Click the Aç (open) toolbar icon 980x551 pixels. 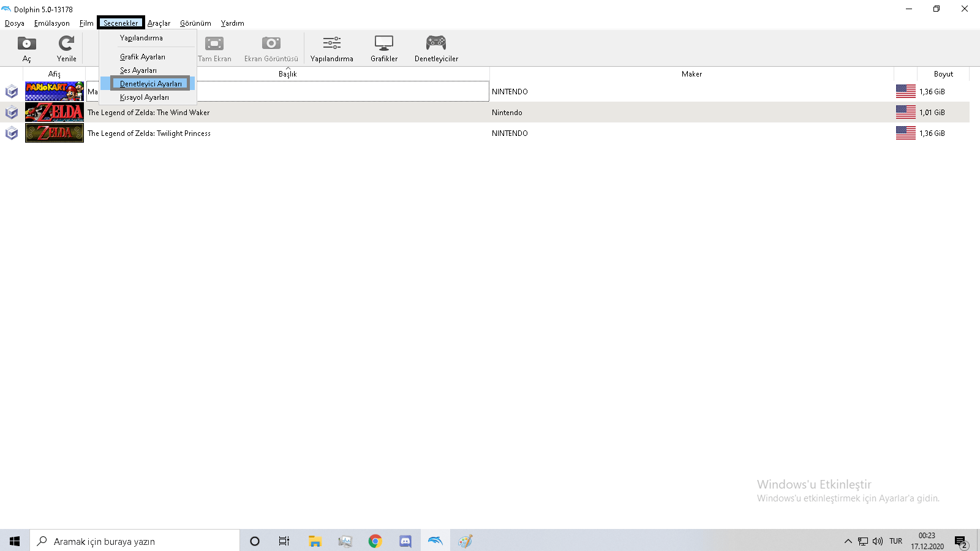point(26,43)
